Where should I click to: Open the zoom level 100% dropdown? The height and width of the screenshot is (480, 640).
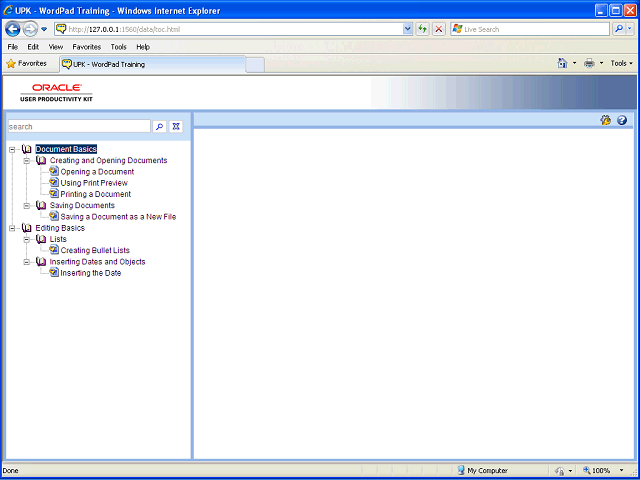pyautogui.click(x=621, y=471)
